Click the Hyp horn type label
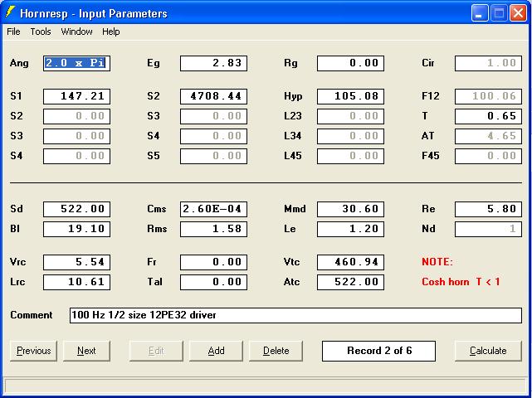The image size is (532, 398). 293,97
